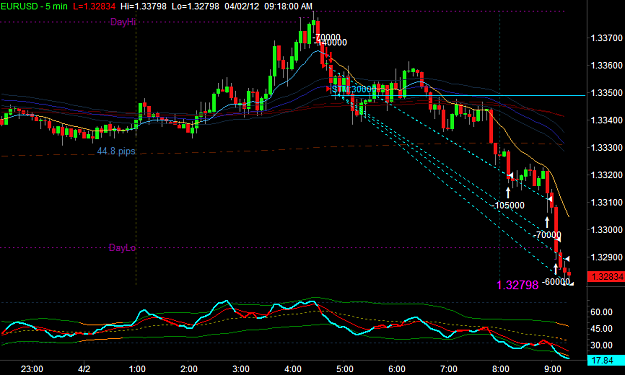The height and width of the screenshot is (375, 625).
Task: Click the 5:00 time axis label
Action: coord(345,369)
